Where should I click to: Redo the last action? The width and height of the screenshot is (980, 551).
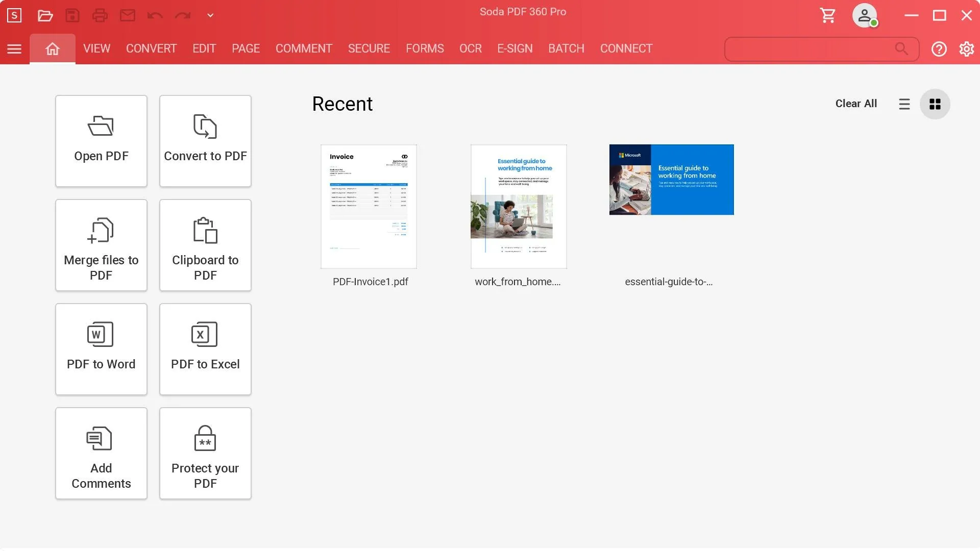pos(182,16)
